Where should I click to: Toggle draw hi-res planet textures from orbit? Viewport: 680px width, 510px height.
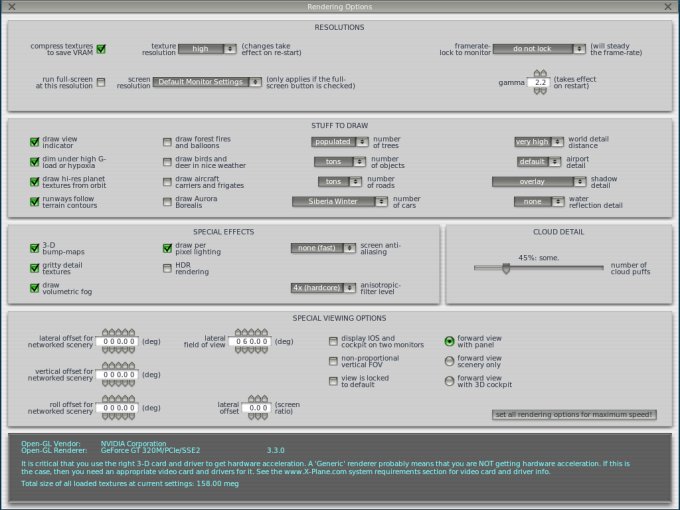coord(34,182)
